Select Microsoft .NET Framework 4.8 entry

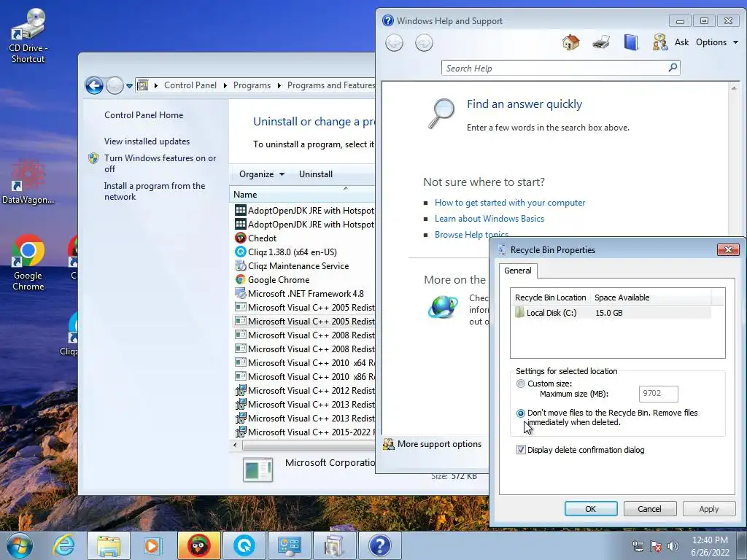click(306, 294)
